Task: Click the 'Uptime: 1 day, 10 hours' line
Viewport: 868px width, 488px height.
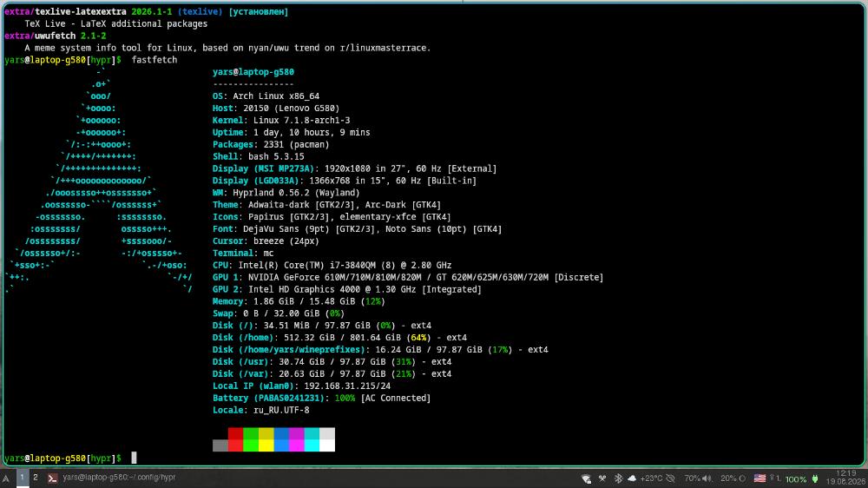Action: pos(291,132)
